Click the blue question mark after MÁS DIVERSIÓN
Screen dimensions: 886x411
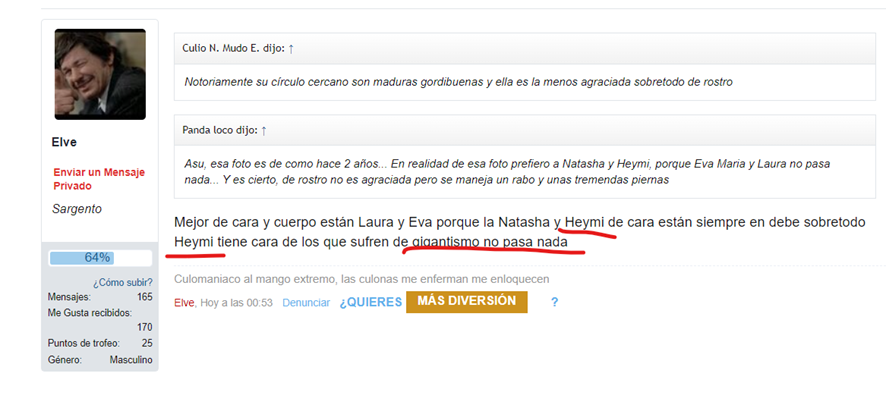[555, 302]
